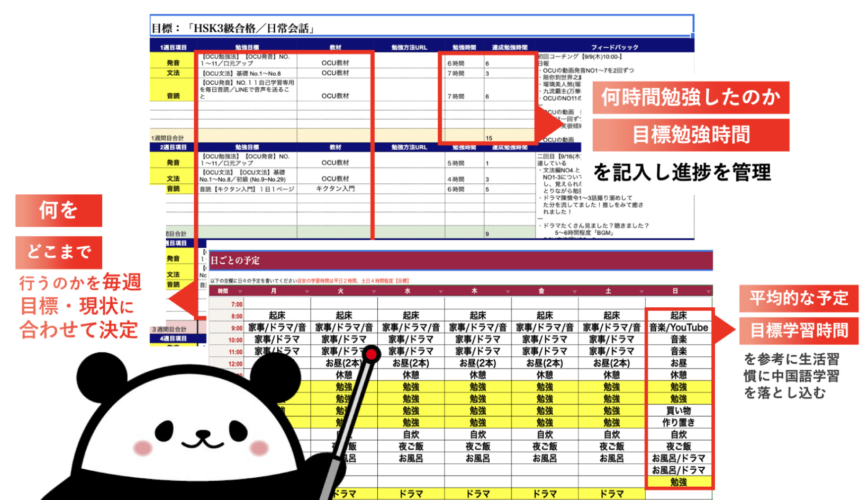Select the goal cell 「HSK3級合格／日常会話」
Screen dimensions: 868x500
[x=422, y=26]
